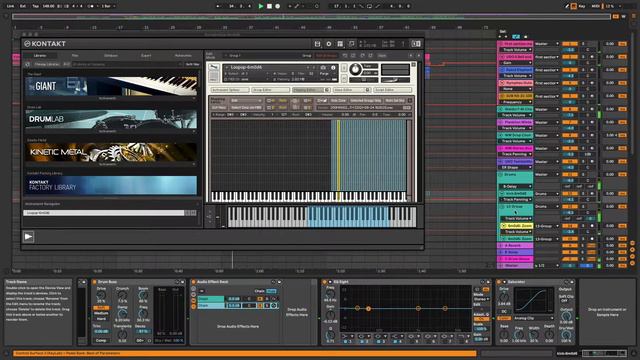Screen dimensions: 640x360
Task: Open the Saturator curve type dropdown showing Analog Clip
Action: tap(533, 318)
